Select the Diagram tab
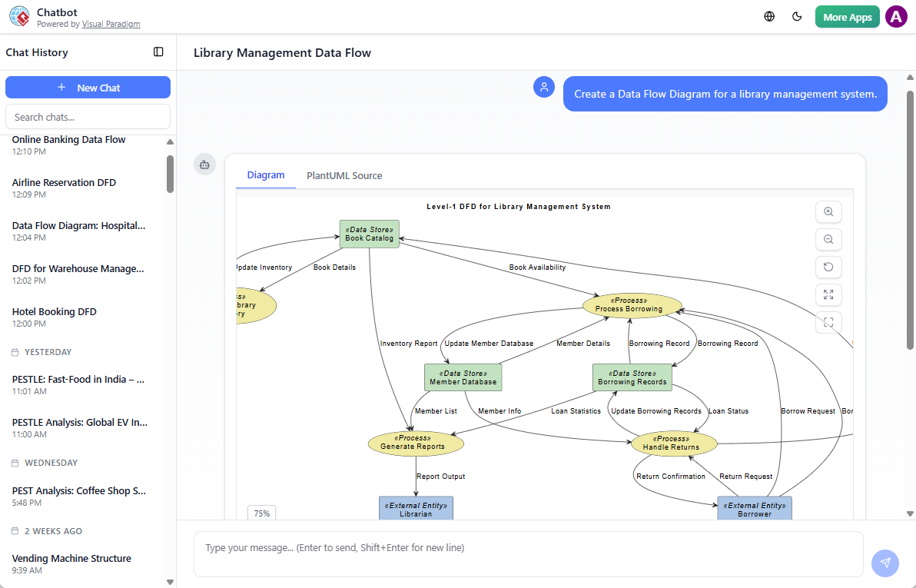 [266, 175]
